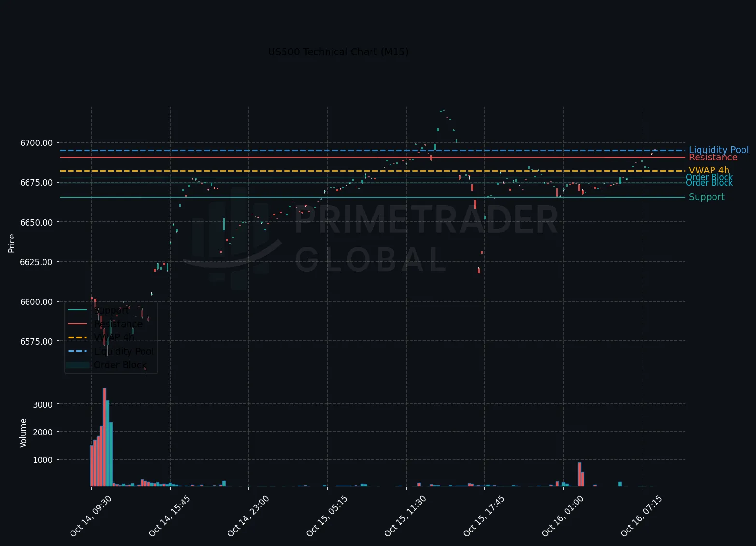Screen dimensions: 756x546
Task: Click the red Resistance line sample in legend
Action: (77, 324)
